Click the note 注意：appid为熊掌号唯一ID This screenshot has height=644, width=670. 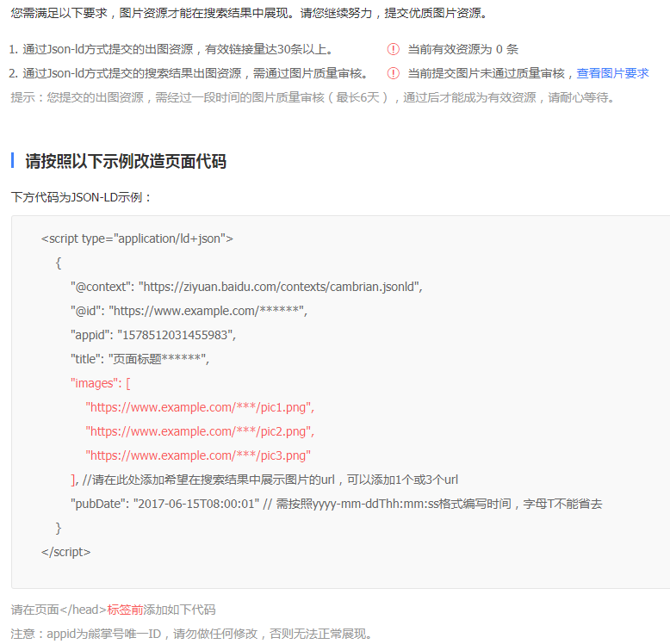pyautogui.click(x=85, y=634)
